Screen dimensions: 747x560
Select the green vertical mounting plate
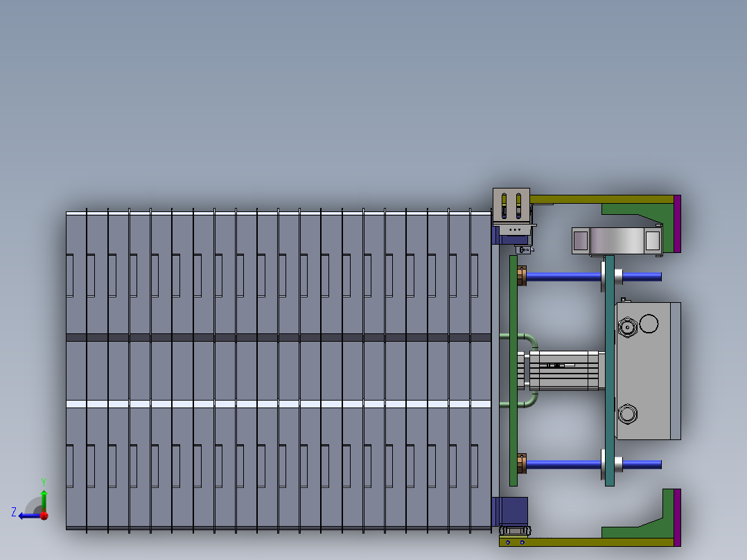tap(513, 371)
